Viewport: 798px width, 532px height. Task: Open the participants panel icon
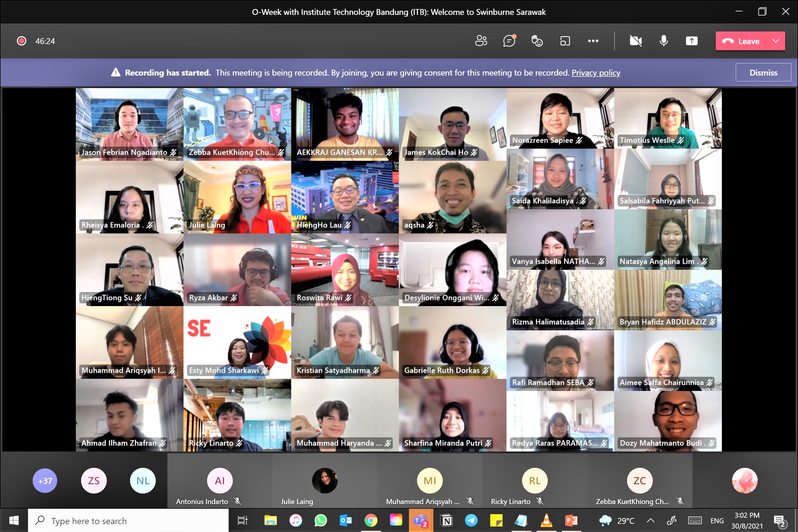(481, 41)
